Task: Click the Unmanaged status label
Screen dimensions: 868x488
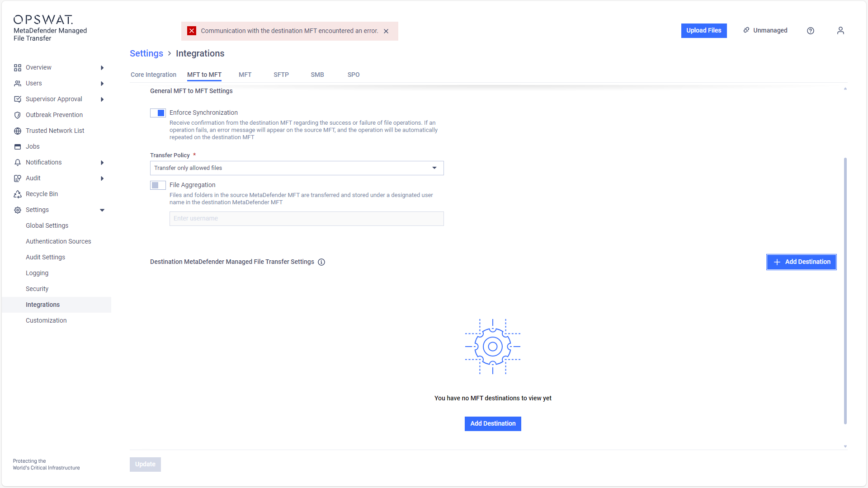Action: tap(770, 30)
